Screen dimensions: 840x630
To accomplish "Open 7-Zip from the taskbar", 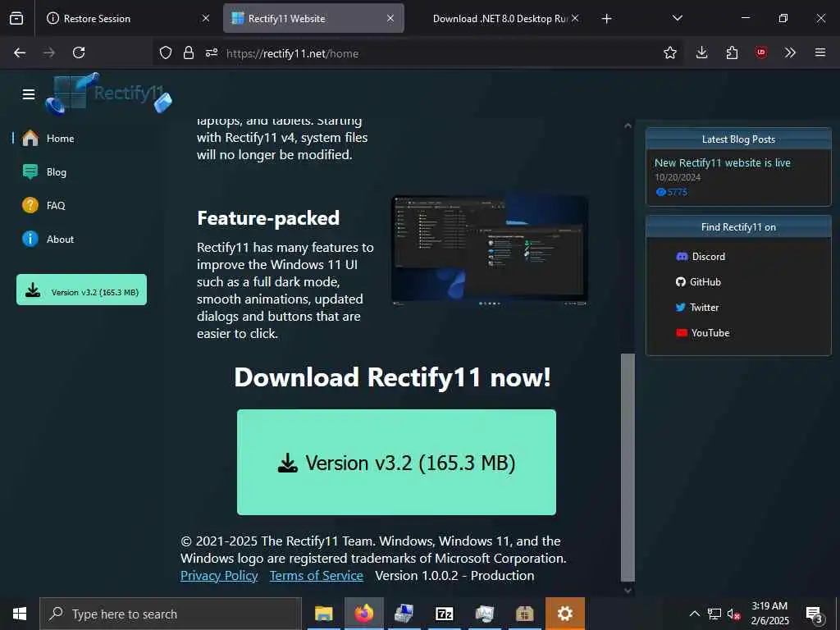I will tap(444, 614).
